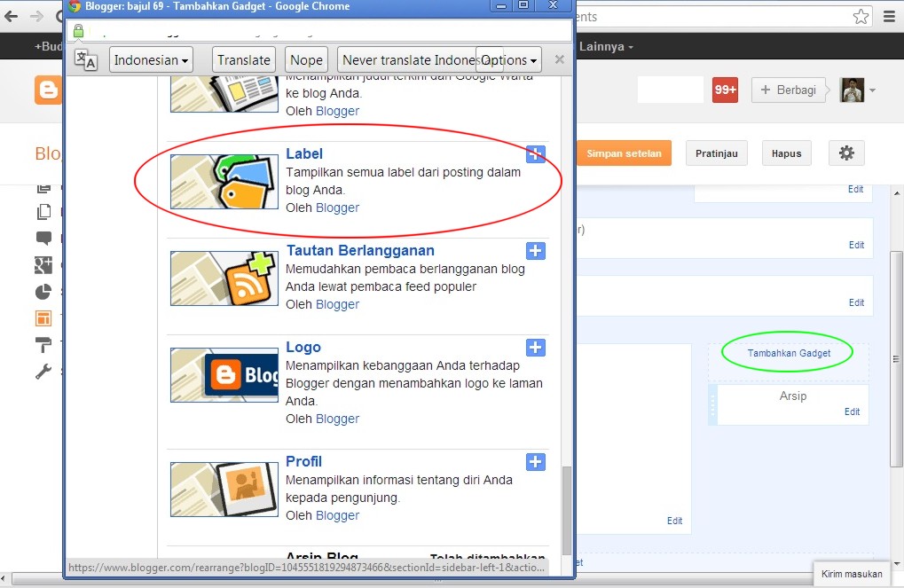The image size is (904, 588).
Task: Open Google+ icon in Blogger sidebar
Action: pos(43,265)
